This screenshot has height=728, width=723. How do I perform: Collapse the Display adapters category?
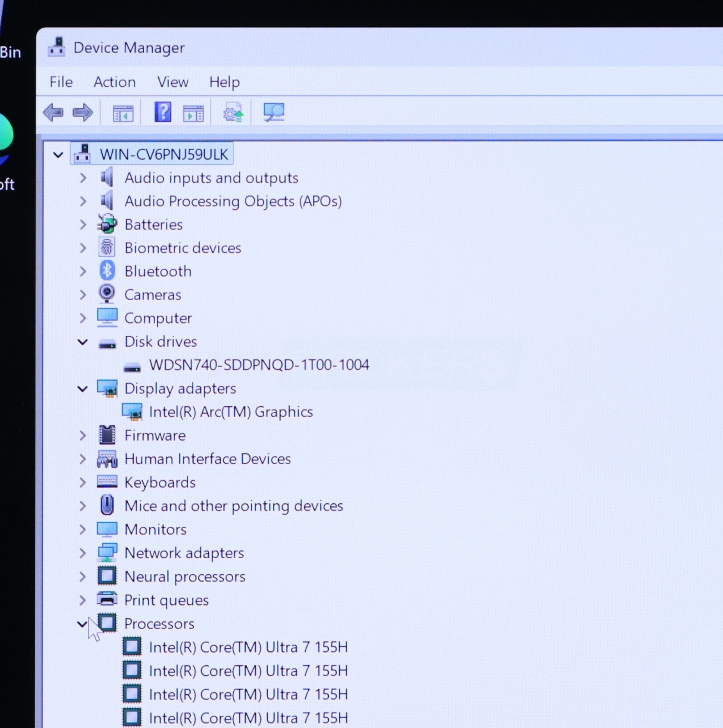click(x=83, y=389)
